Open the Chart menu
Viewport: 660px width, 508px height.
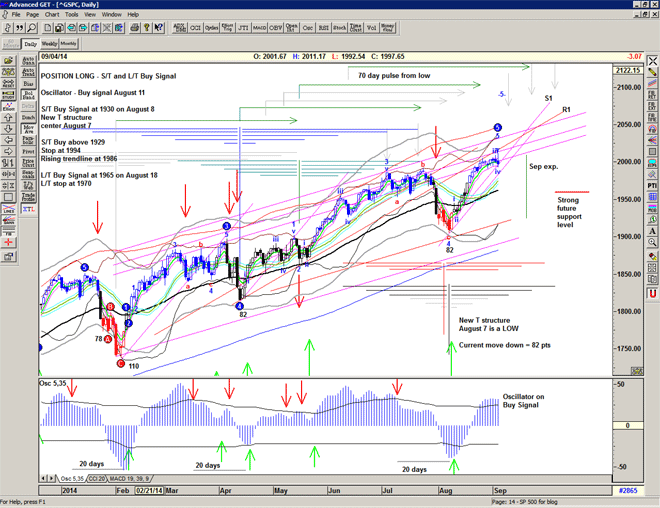[54, 15]
